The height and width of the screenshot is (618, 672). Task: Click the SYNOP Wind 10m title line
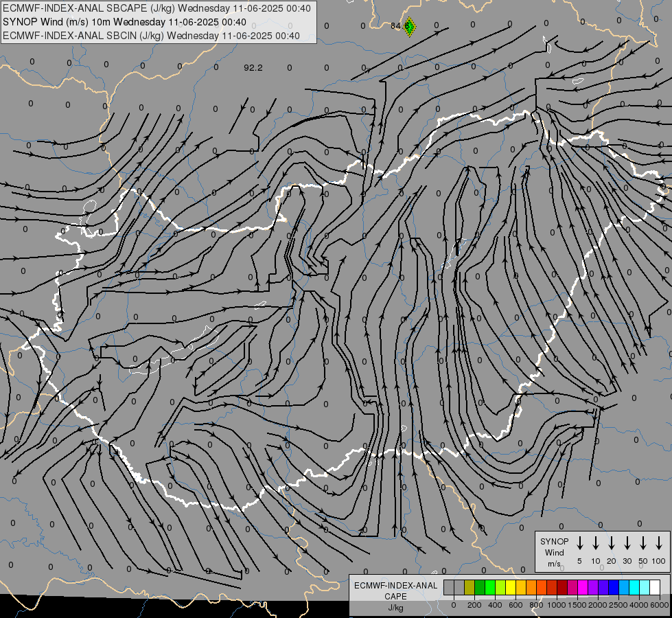tap(124, 22)
